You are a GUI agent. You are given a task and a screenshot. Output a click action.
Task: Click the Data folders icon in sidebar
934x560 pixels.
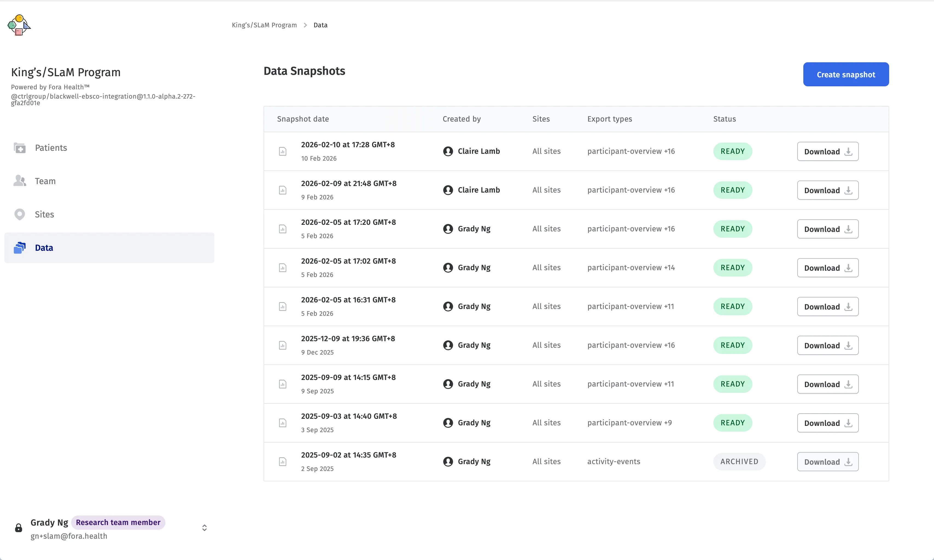pos(20,248)
